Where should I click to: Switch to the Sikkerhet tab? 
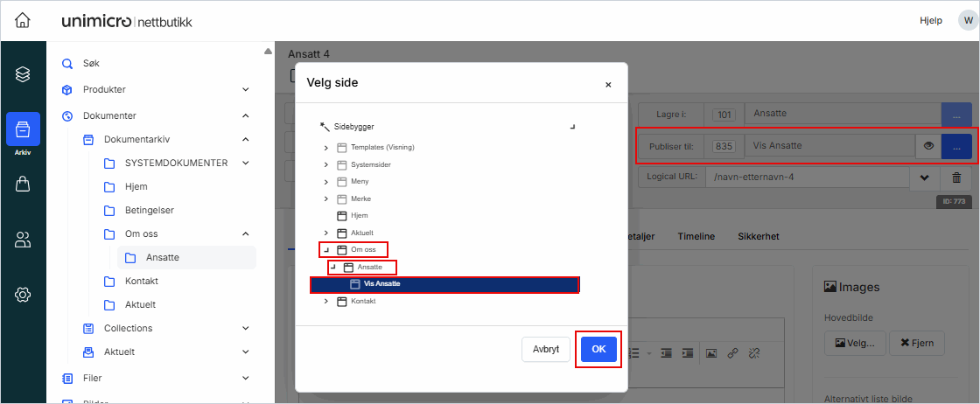[x=758, y=236]
